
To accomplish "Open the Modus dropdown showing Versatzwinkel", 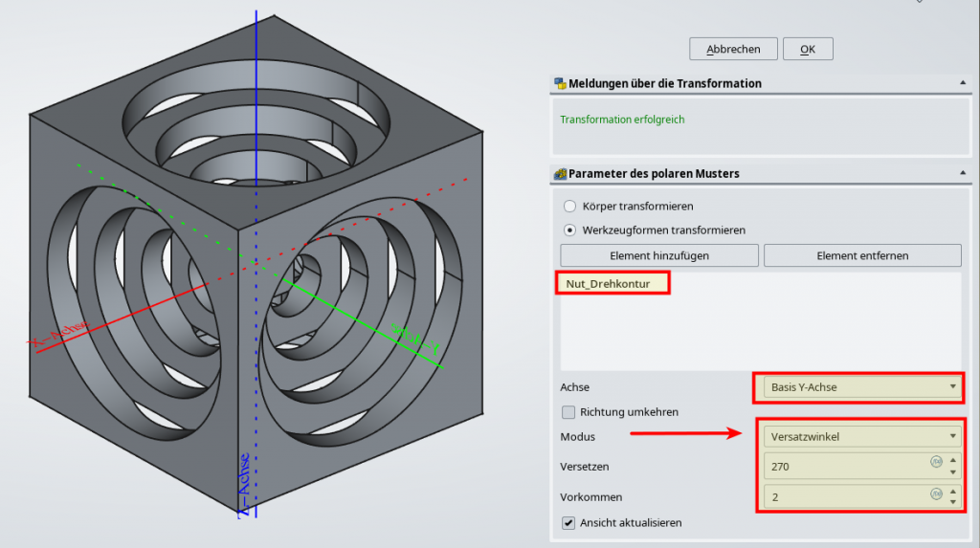I will (861, 436).
